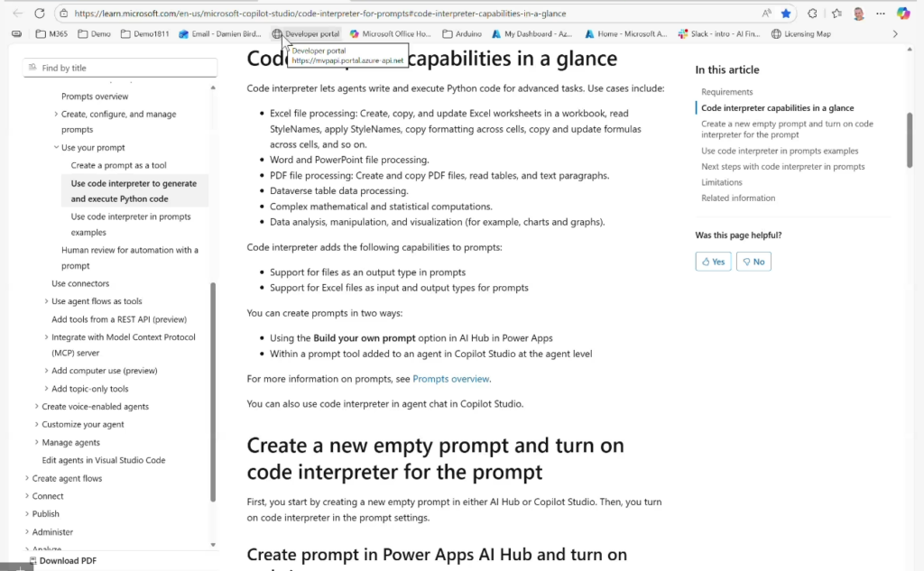Click the Download PDF icon
Image resolution: width=924 pixels, height=571 pixels.
(32, 561)
